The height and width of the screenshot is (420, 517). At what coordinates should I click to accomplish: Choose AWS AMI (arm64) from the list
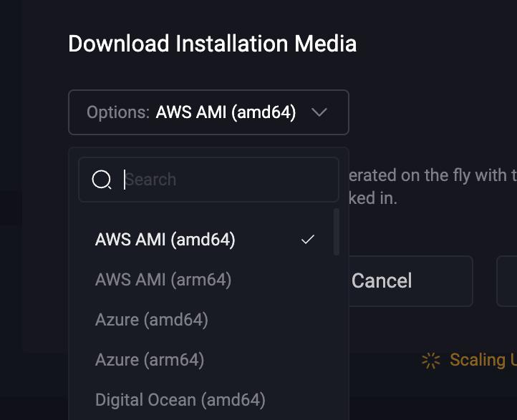tap(205, 280)
